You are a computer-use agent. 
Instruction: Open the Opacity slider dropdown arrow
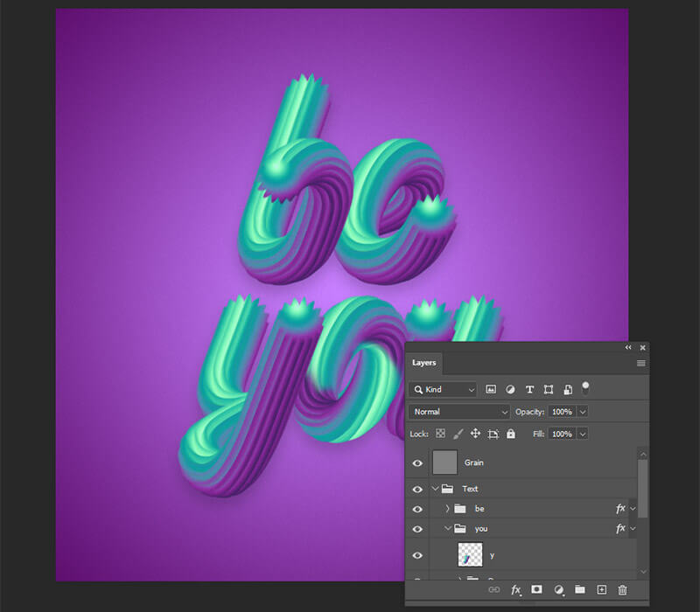(583, 411)
